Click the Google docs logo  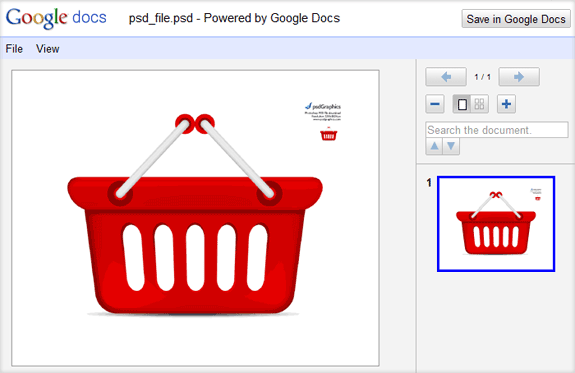tap(56, 18)
